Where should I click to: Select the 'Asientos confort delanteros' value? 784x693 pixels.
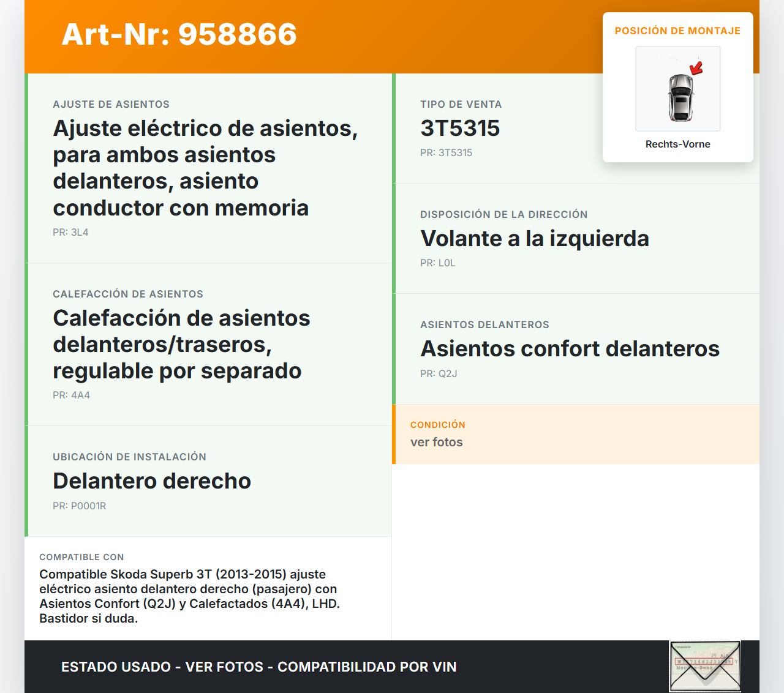point(570,348)
